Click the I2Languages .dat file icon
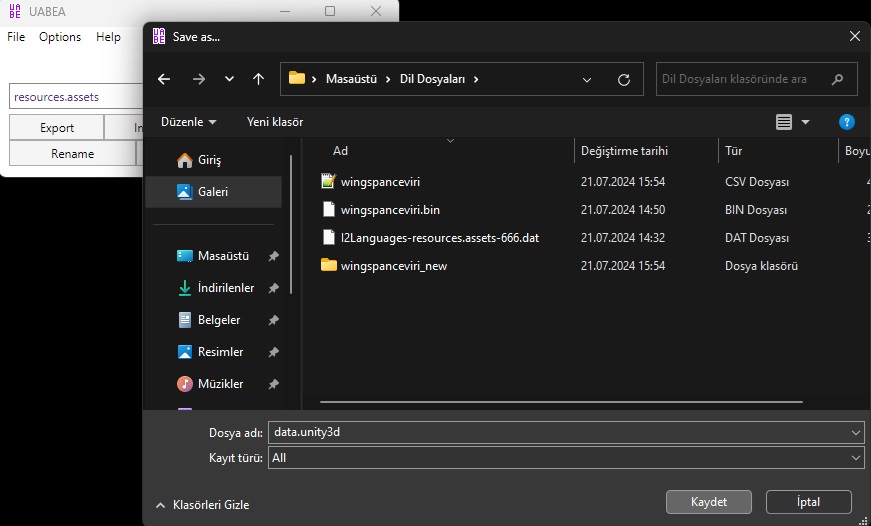This screenshot has width=871, height=526. tap(329, 237)
